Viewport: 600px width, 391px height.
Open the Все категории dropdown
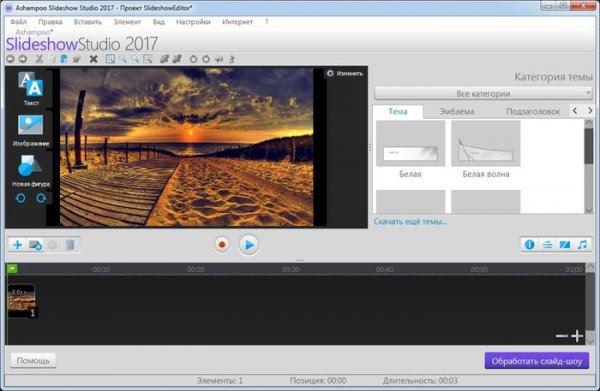pos(483,93)
